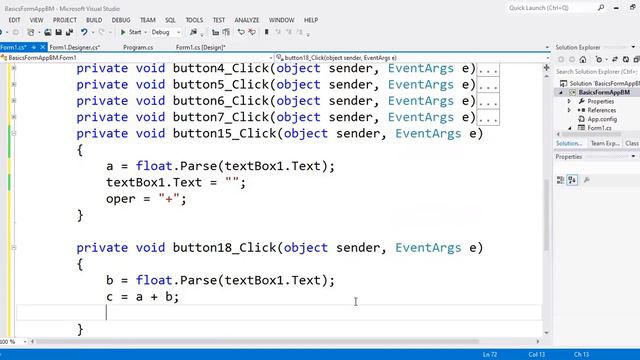Click the Solution Explorer Home icon
The height and width of the screenshot is (360, 640).
click(583, 60)
